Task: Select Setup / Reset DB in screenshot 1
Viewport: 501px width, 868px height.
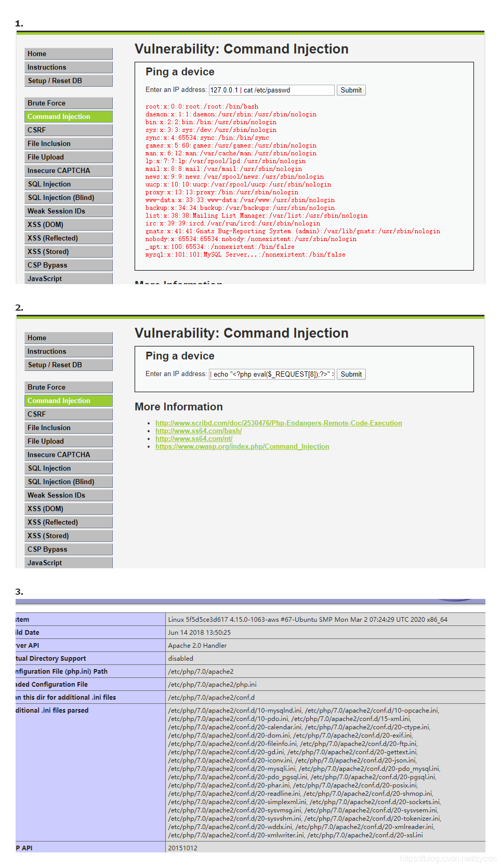Action: click(68, 81)
